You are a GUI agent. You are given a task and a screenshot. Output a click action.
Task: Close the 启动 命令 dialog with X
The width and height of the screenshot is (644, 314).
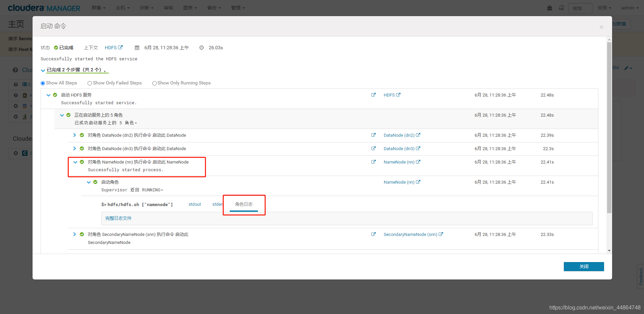(x=601, y=27)
